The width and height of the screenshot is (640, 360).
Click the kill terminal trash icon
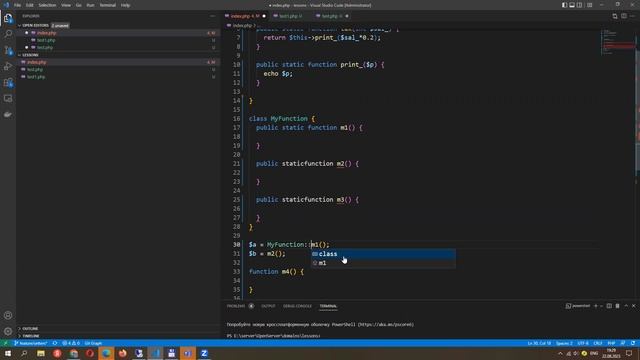point(618,306)
